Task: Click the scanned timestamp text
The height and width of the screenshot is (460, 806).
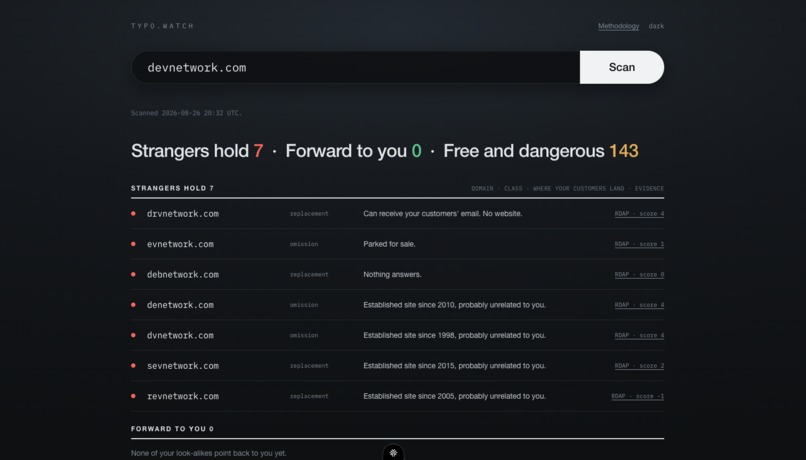Action: (186, 113)
